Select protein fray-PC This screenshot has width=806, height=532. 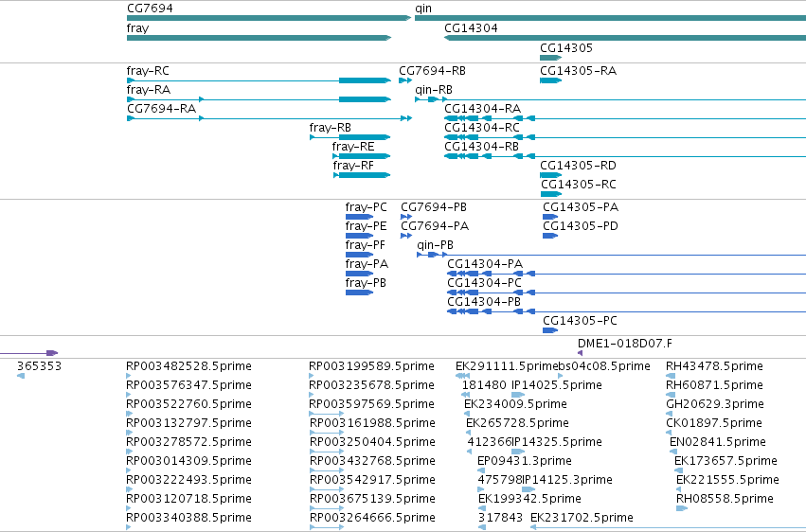click(x=366, y=207)
